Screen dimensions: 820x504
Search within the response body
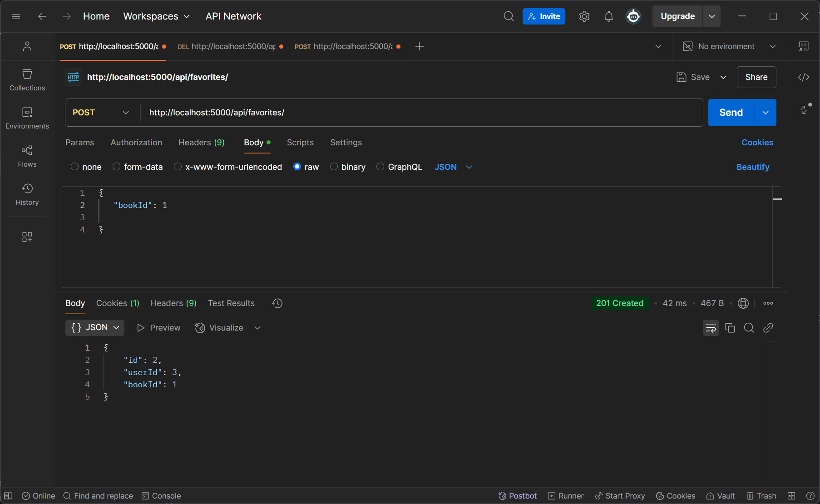(749, 328)
